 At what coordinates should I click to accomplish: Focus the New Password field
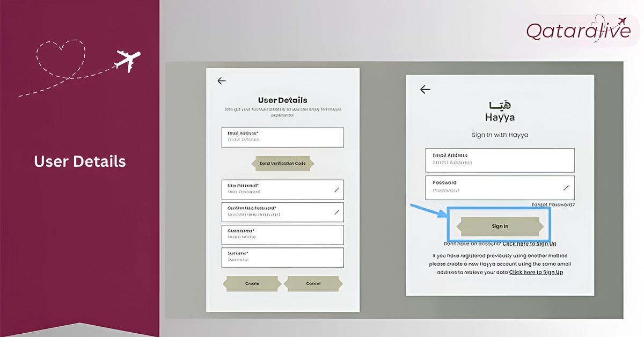(x=282, y=189)
